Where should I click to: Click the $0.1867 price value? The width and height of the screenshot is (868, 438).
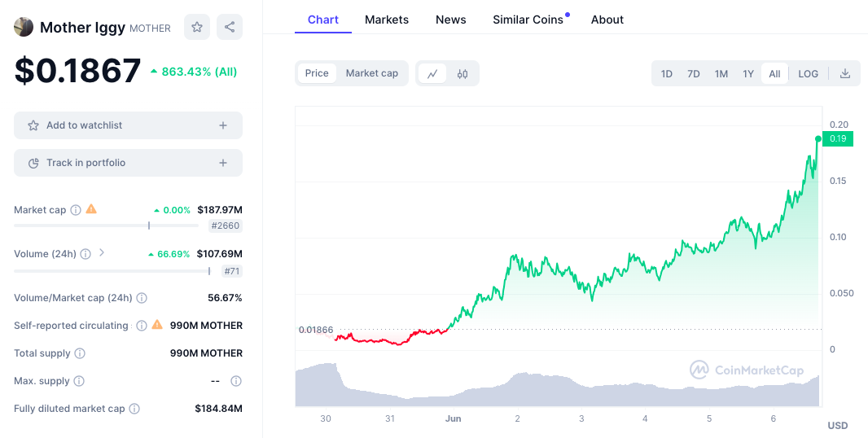[x=77, y=71]
